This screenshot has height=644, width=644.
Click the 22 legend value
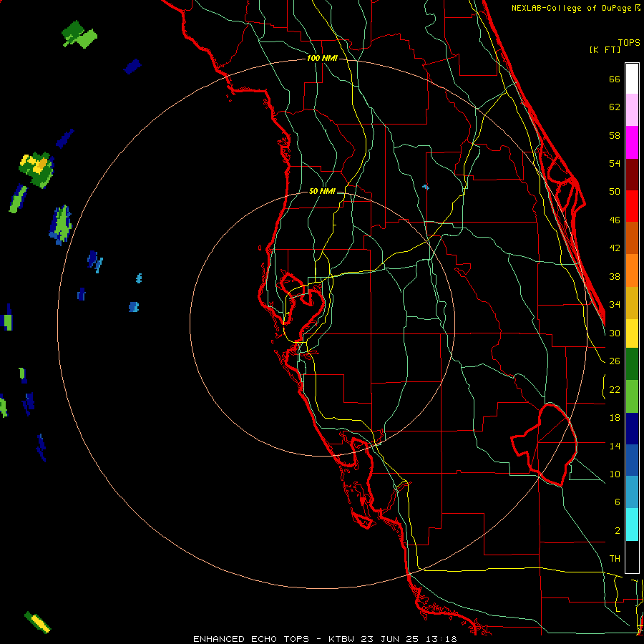[615, 389]
